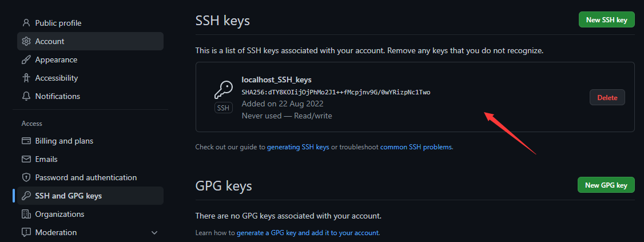The image size is (644, 242).
Task: Open Billing and plans page
Action: tap(64, 141)
